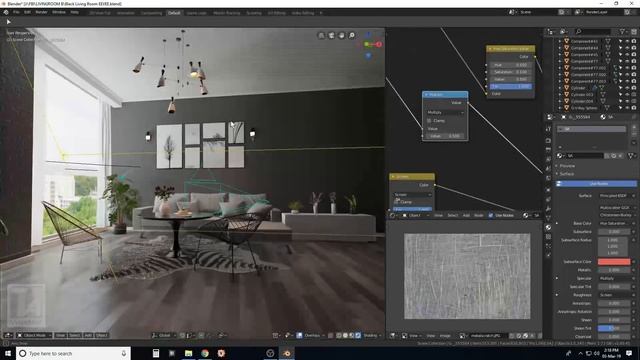Hide the Gridway Sphere with its eye icon

click(x=627, y=108)
